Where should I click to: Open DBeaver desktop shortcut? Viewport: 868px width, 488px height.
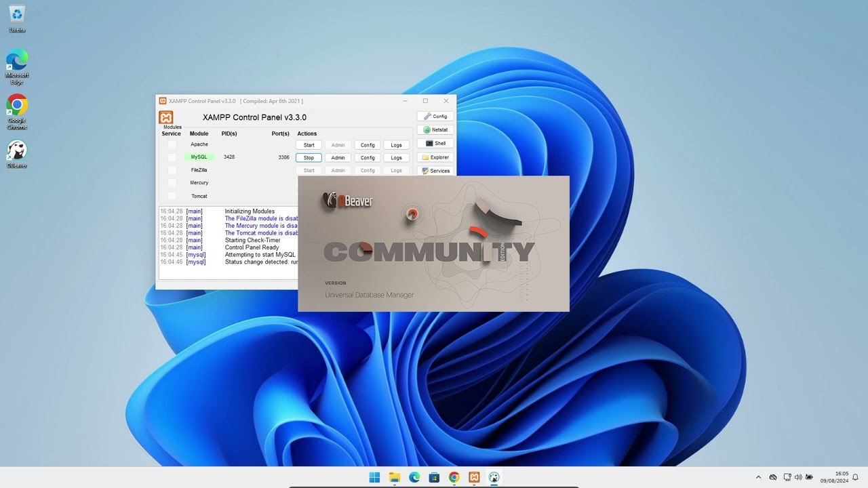17,154
